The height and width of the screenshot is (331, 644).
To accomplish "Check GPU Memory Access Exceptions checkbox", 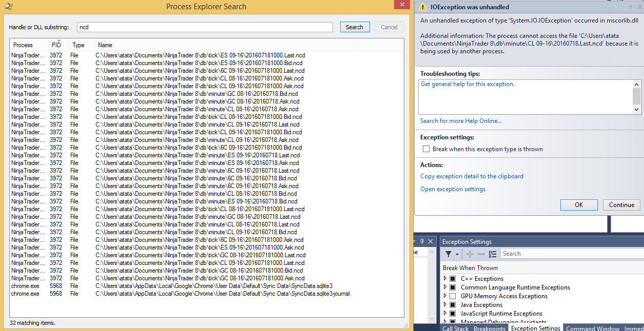I will [x=453, y=296].
